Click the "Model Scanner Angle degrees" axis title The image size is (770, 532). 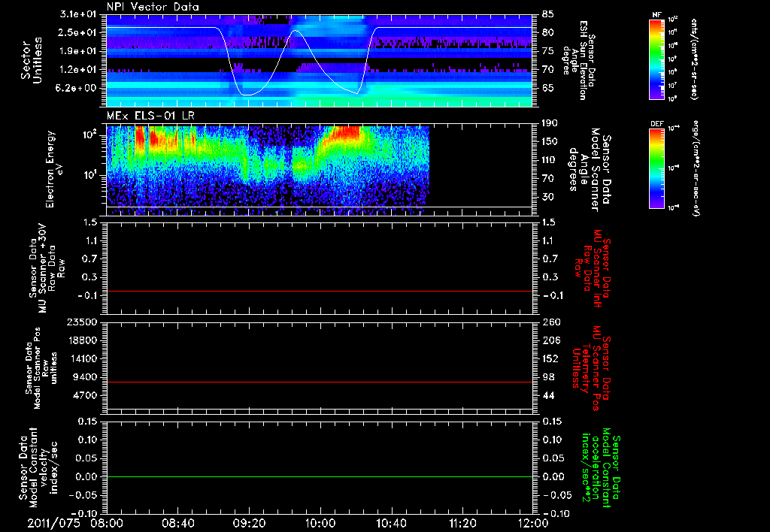point(590,171)
